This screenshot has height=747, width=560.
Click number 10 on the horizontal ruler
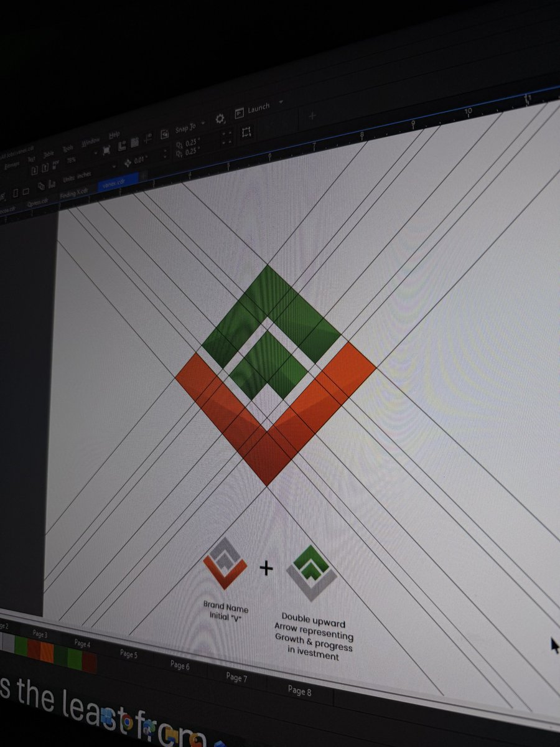[469, 111]
